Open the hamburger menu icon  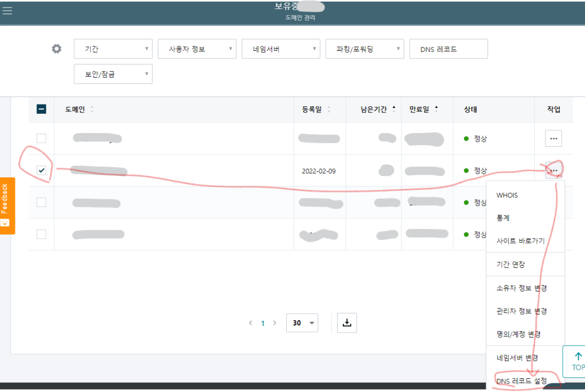click(7, 11)
